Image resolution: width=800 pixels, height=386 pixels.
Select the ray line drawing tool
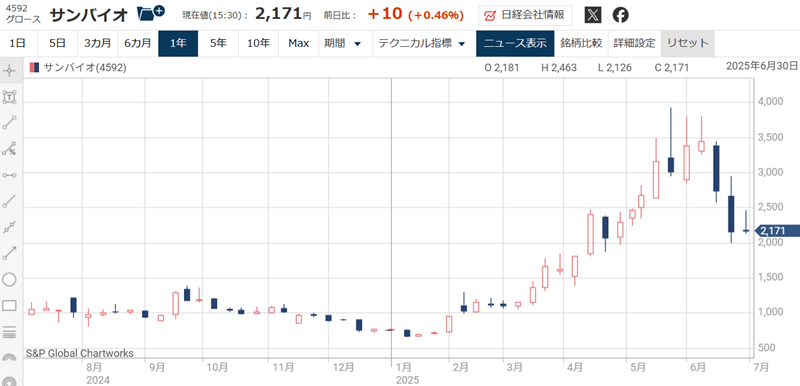tap(10, 201)
